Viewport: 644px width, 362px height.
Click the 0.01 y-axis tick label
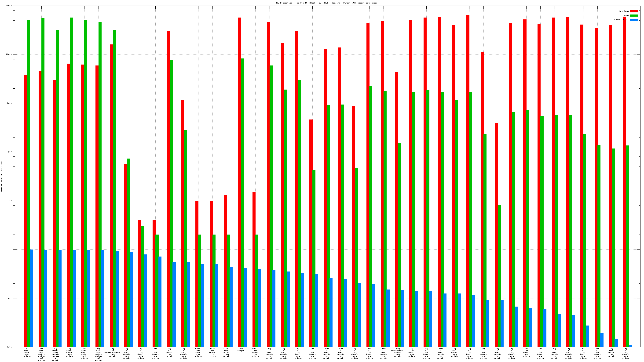pos(9,347)
